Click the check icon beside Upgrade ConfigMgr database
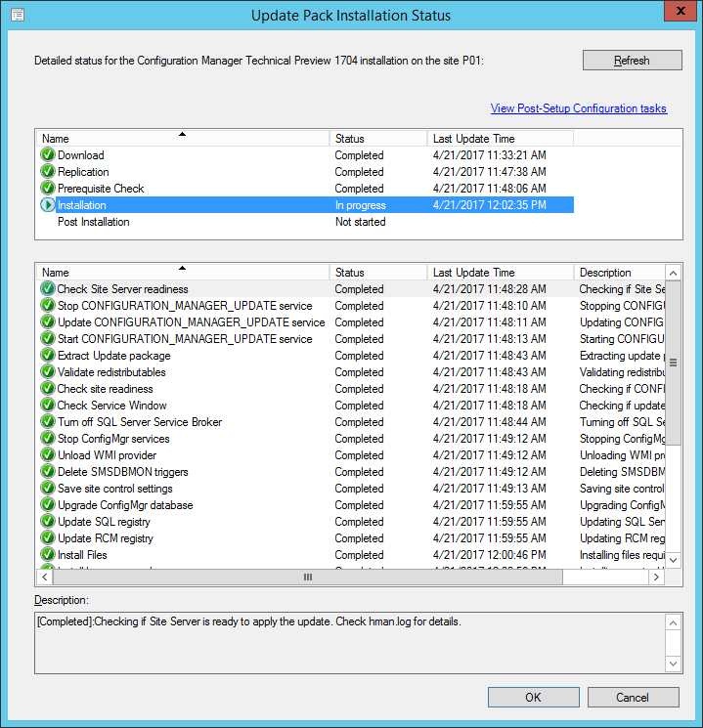Image resolution: width=703 pixels, height=728 pixels. (47, 504)
